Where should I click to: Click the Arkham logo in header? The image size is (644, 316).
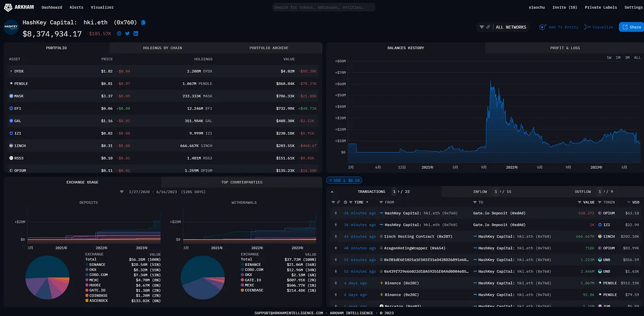(x=19, y=7)
